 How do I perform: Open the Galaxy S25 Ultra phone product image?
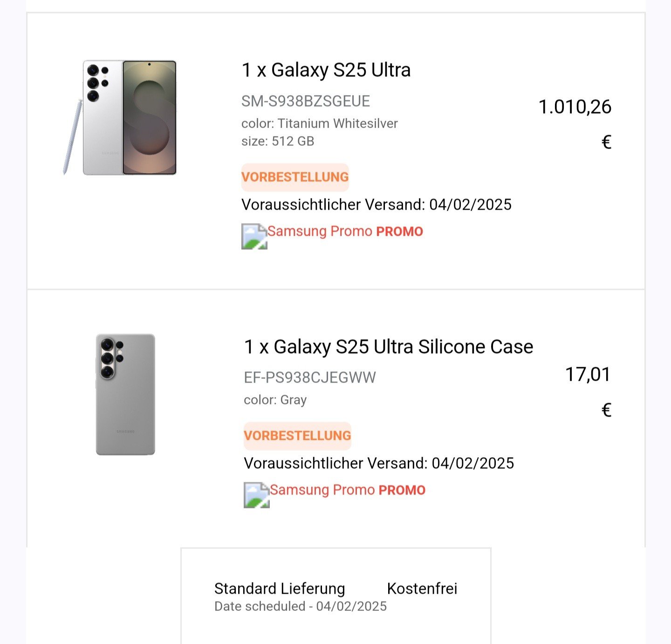121,117
